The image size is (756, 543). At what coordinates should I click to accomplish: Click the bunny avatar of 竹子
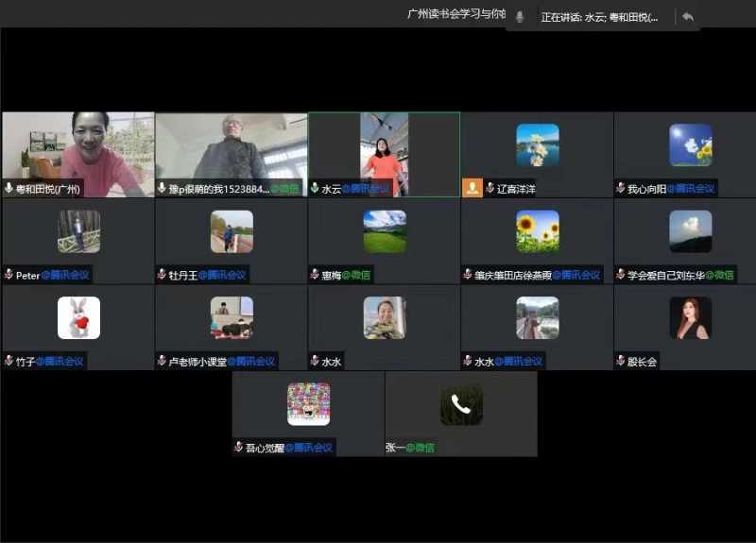click(78, 317)
